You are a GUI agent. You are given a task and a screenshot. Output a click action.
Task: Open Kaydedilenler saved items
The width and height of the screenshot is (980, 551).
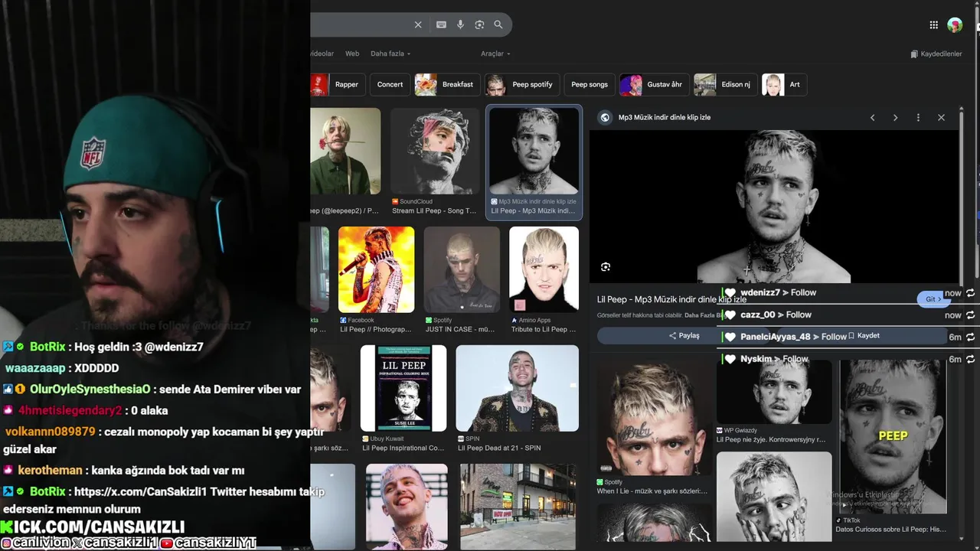point(936,54)
